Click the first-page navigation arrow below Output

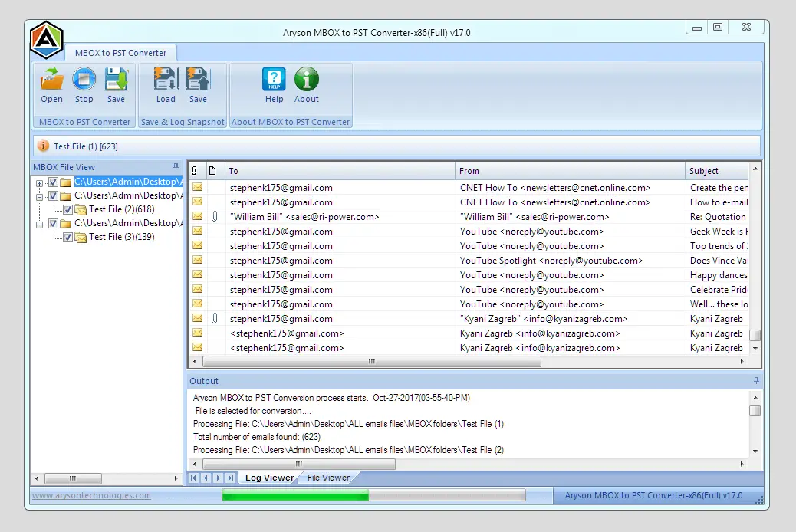click(193, 478)
